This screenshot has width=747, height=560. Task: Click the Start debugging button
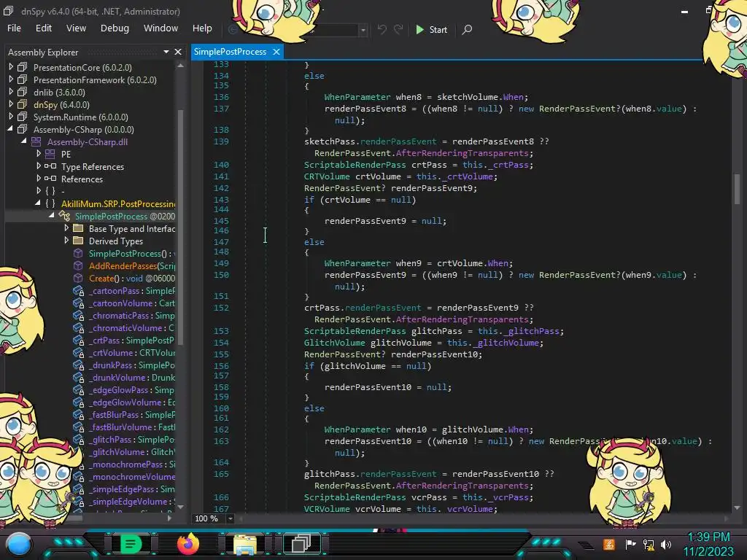click(x=431, y=29)
